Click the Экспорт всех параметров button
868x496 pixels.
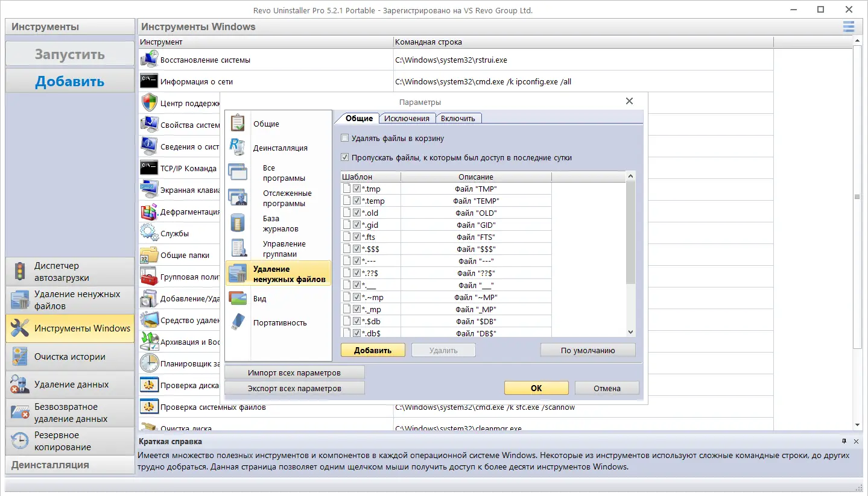click(x=294, y=388)
